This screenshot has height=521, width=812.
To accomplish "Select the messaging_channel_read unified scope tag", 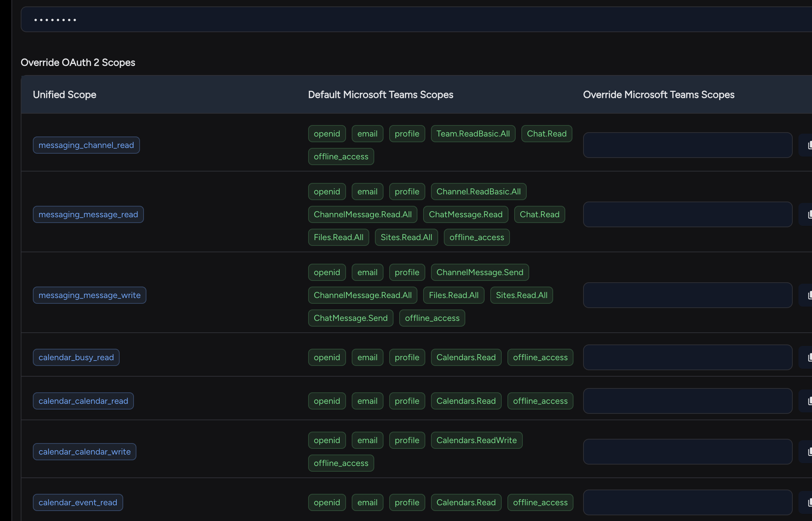I will pos(86,145).
